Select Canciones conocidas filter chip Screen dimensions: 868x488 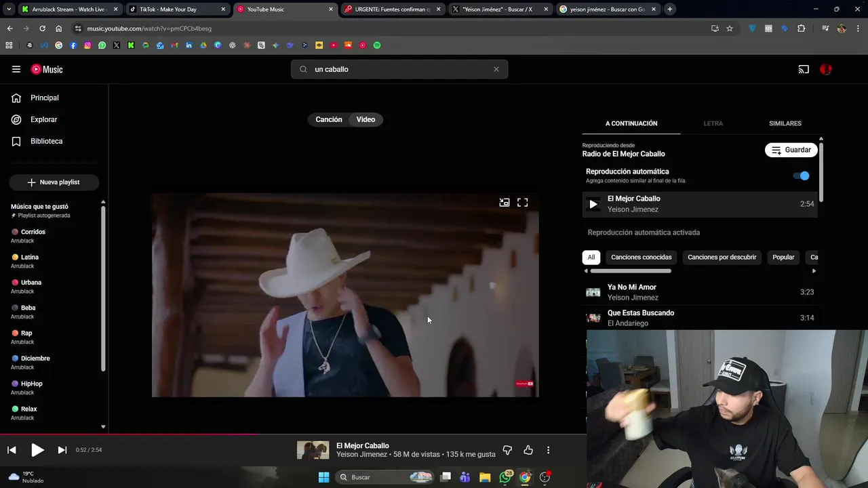[x=641, y=257]
